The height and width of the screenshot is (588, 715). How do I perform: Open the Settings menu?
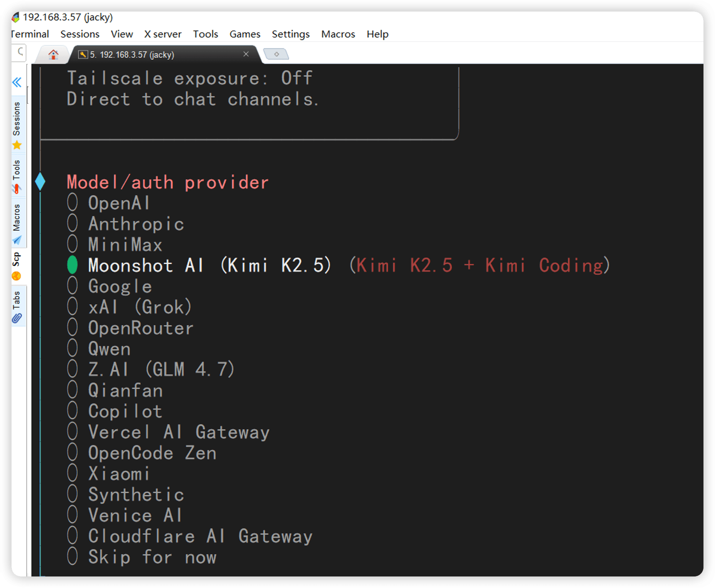pyautogui.click(x=291, y=34)
